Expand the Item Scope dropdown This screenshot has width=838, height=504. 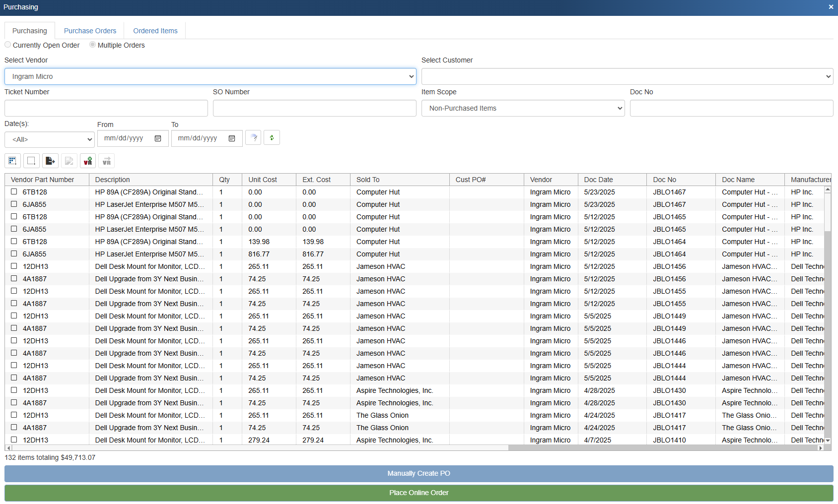[x=523, y=108]
